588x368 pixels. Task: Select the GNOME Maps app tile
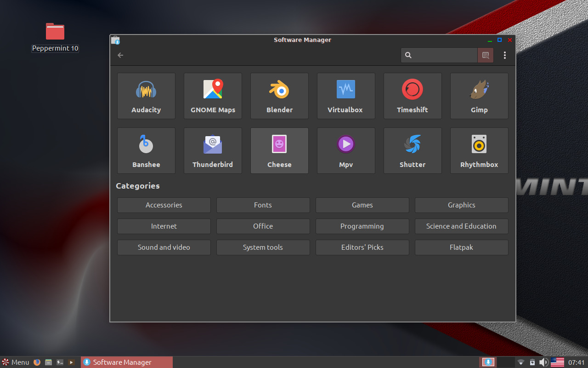click(213, 96)
